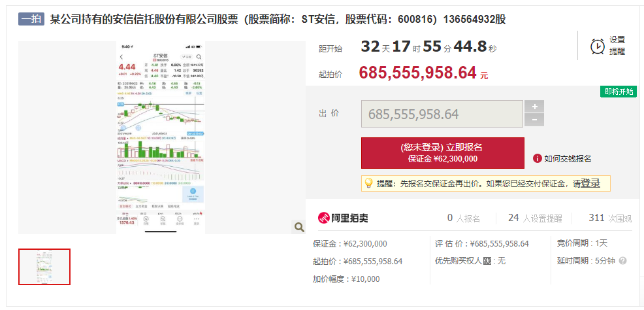The width and height of the screenshot is (644, 310).
Task: Click the search icon in phone screenshot
Action: pyautogui.click(x=199, y=57)
